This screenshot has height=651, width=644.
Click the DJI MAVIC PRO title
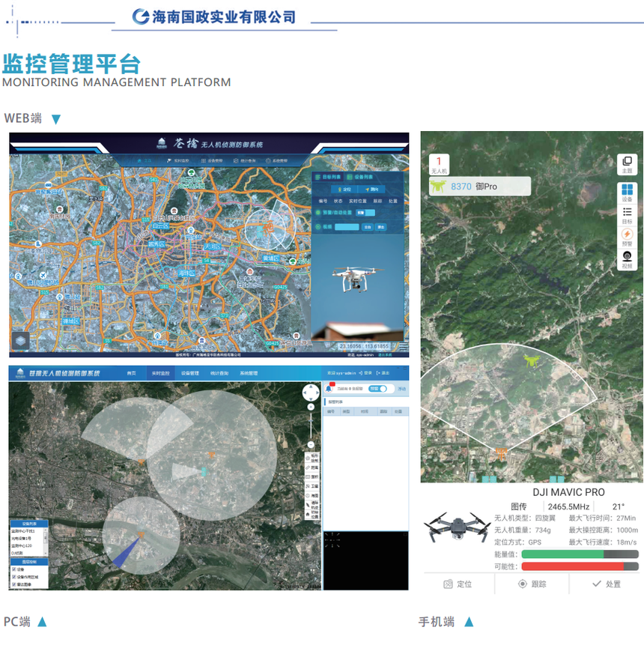(x=568, y=492)
